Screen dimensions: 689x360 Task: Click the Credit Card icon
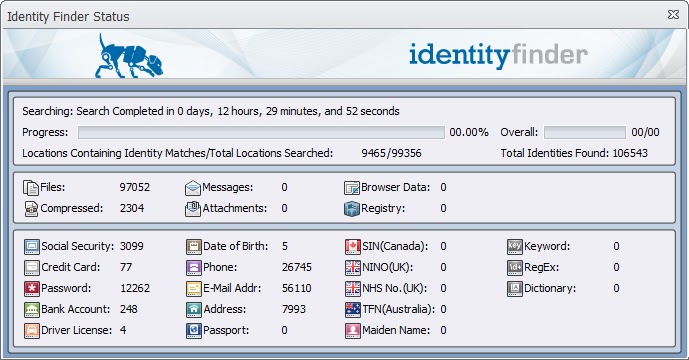coord(32,267)
